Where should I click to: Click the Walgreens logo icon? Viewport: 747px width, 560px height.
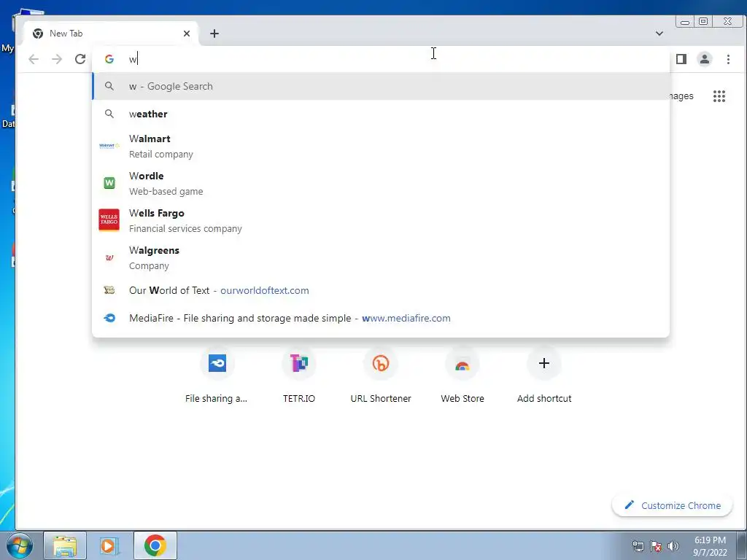tap(109, 257)
